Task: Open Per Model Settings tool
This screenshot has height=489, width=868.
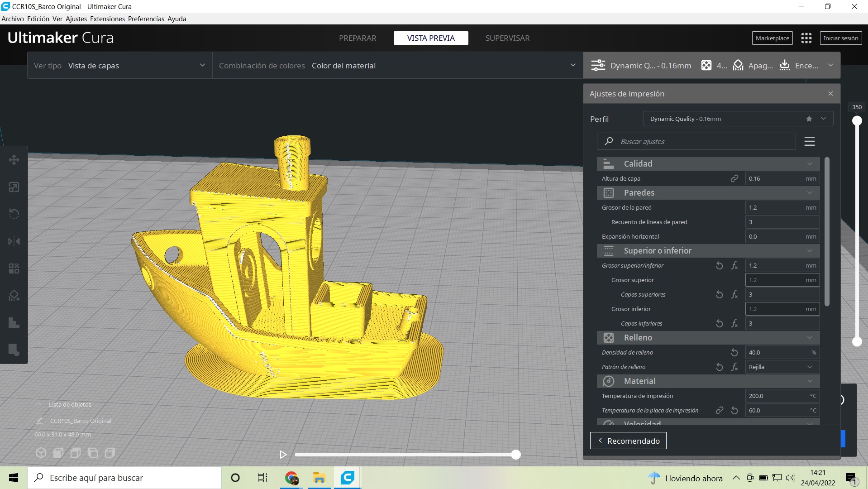Action: coord(14,268)
